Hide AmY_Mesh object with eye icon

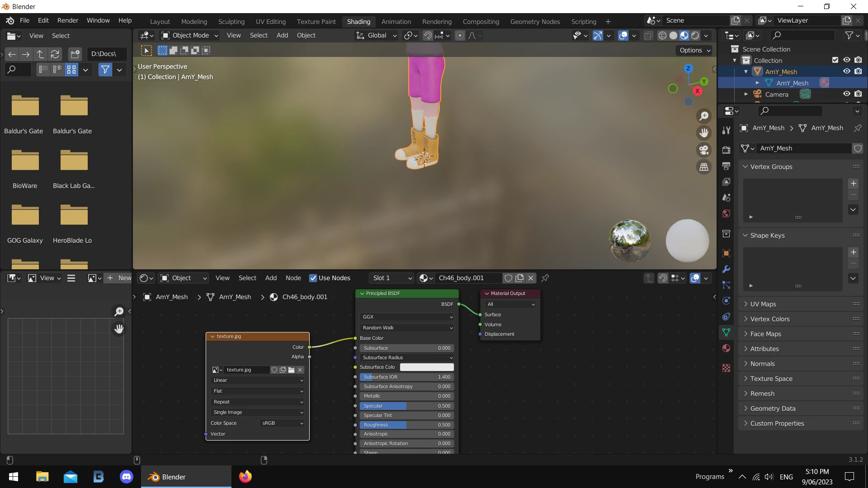[846, 71]
